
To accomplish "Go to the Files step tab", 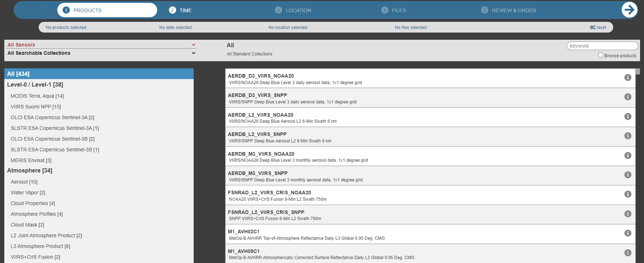I will [x=394, y=10].
